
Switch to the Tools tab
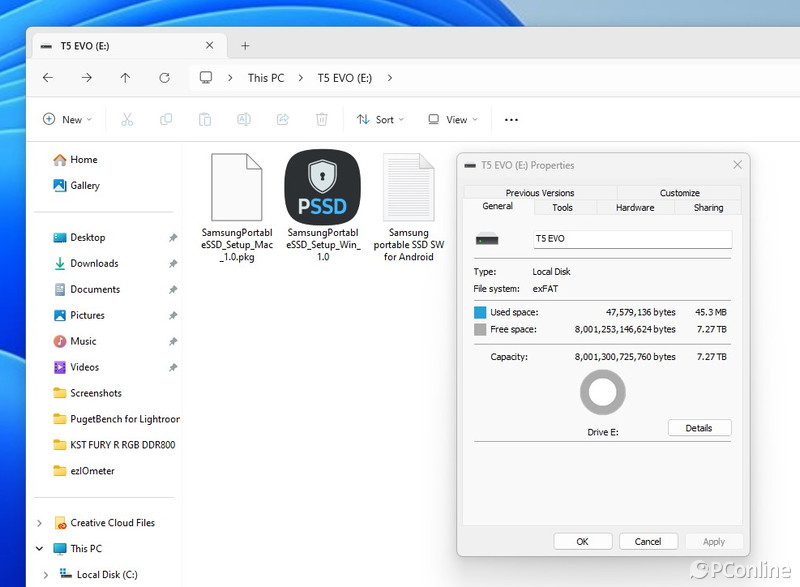pos(562,208)
